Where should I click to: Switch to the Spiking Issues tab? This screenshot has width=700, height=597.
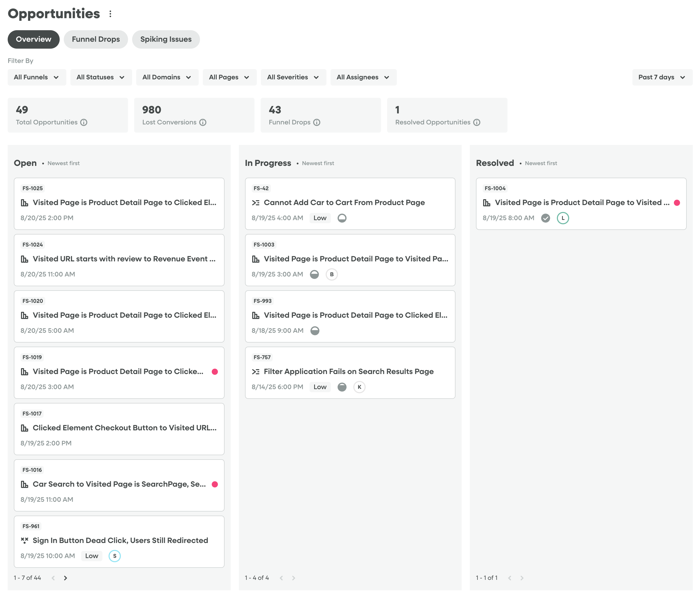tap(166, 39)
